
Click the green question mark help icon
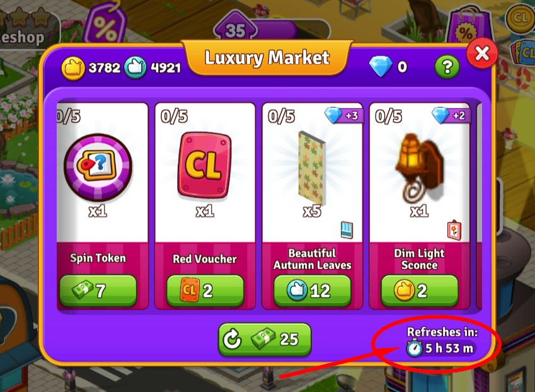point(447,67)
